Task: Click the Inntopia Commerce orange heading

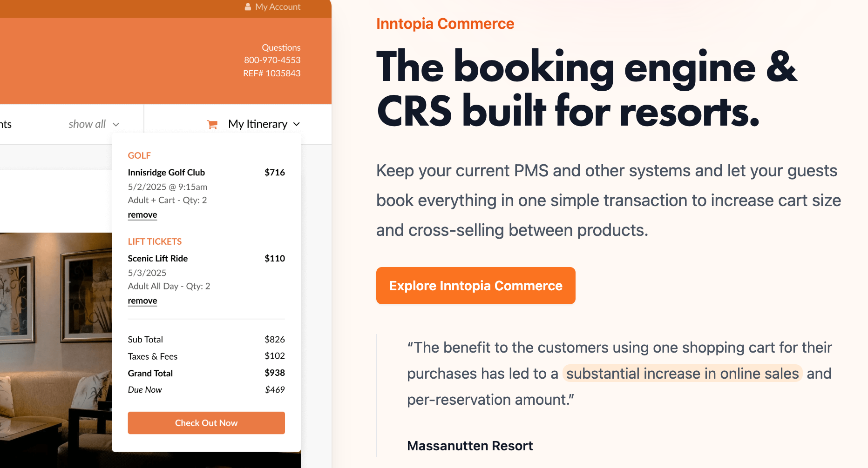Action: [445, 24]
